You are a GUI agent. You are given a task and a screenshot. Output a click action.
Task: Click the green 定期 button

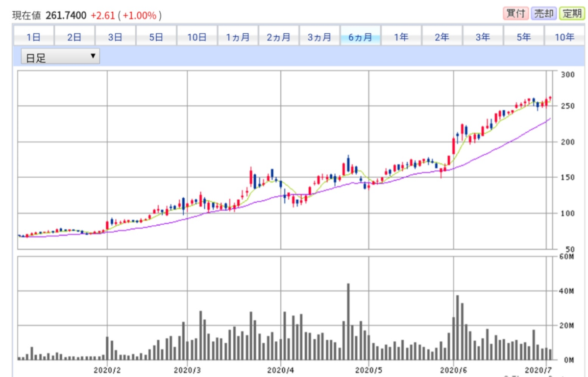pos(572,14)
